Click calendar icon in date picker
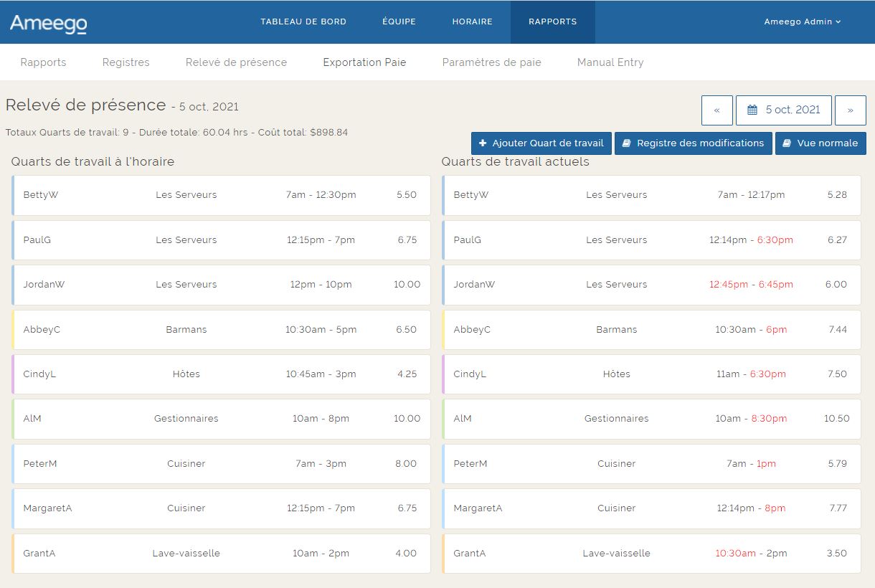Viewport: 875px width, 588px height. click(752, 110)
